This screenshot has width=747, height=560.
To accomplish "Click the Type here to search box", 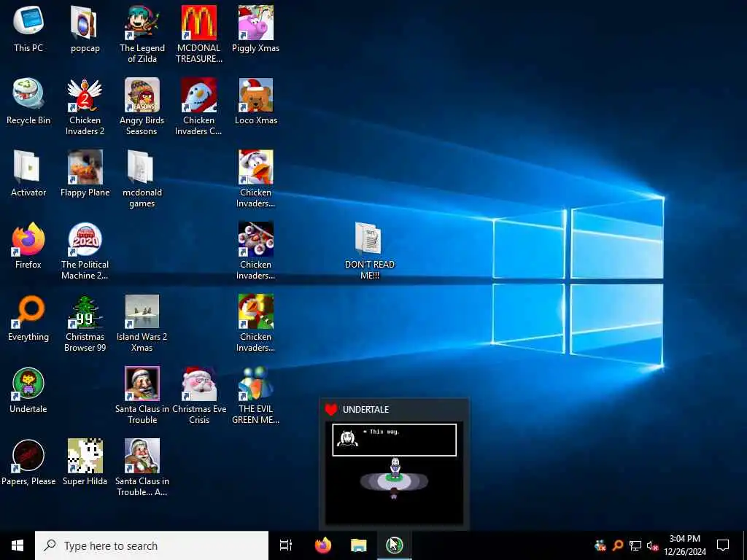I will tap(152, 545).
